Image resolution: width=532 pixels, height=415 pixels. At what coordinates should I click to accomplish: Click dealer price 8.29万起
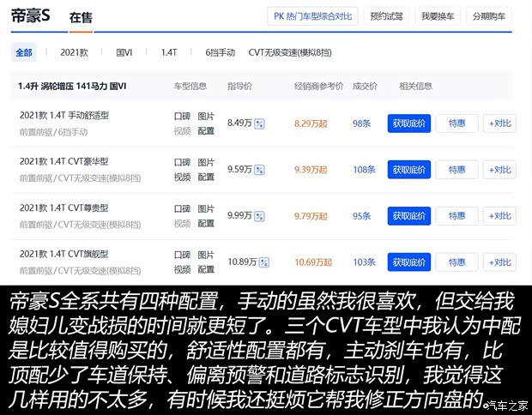(x=311, y=123)
